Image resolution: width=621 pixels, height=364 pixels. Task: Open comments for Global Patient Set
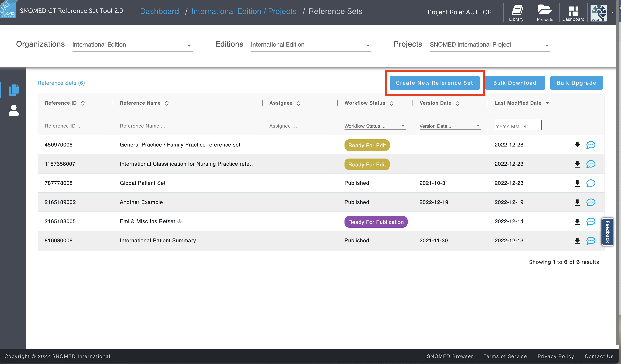tap(591, 183)
